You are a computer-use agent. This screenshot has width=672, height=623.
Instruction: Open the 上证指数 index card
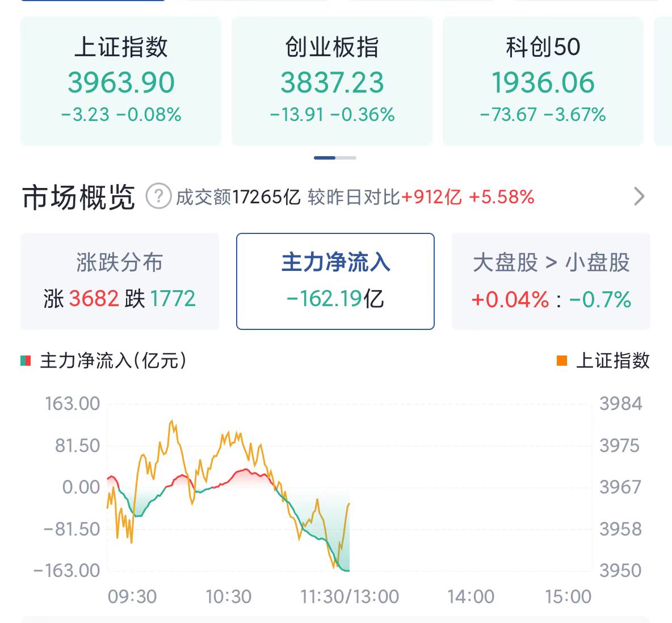click(121, 81)
